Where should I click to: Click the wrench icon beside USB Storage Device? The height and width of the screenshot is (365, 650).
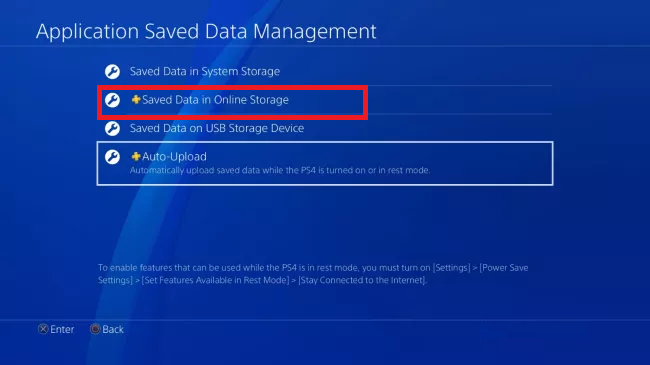coord(112,129)
